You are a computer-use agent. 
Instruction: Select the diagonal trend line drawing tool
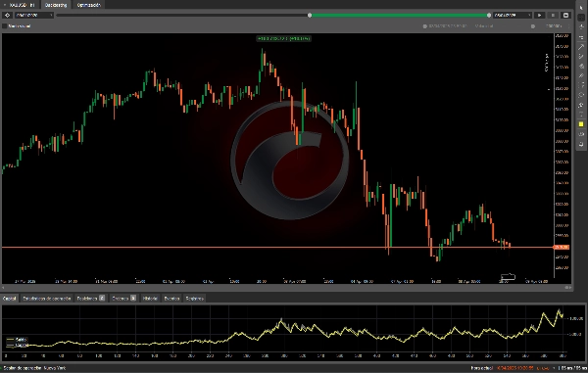[x=581, y=47]
